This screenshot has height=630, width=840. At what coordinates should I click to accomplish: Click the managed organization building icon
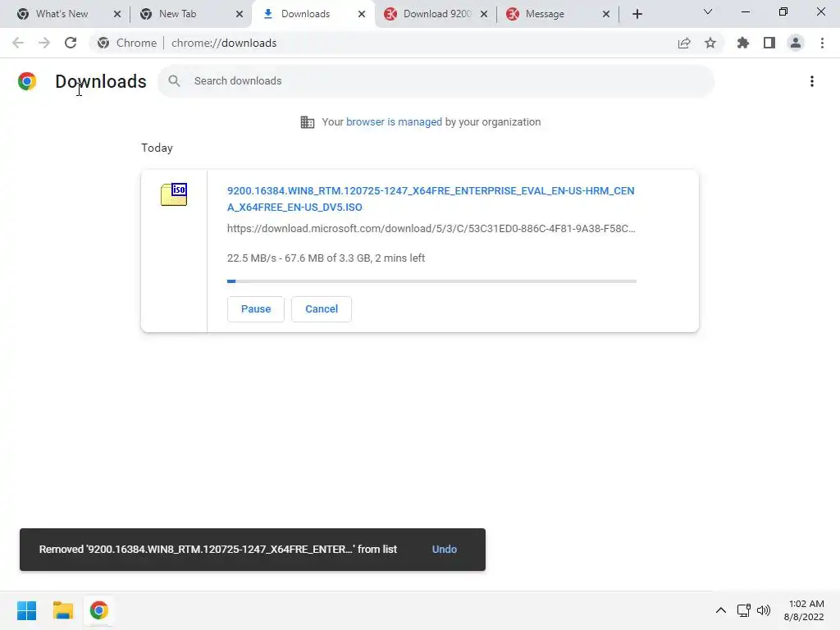pos(308,122)
